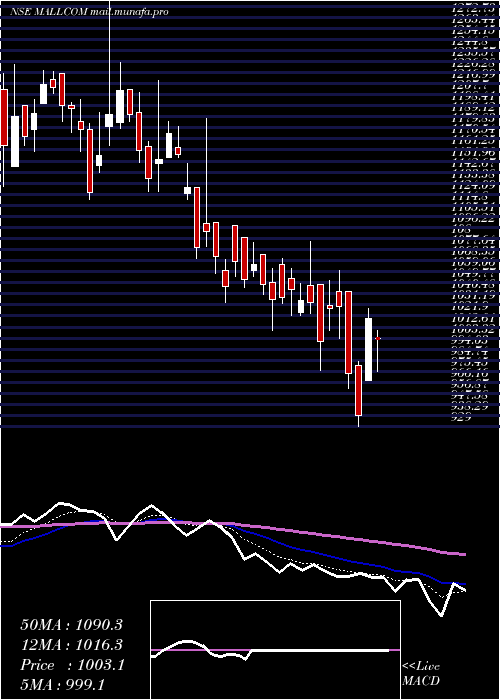Image resolution: width=500 pixels, height=700 pixels.
Task: Open the <<Live MACD label
Action: pyautogui.click(x=421, y=674)
